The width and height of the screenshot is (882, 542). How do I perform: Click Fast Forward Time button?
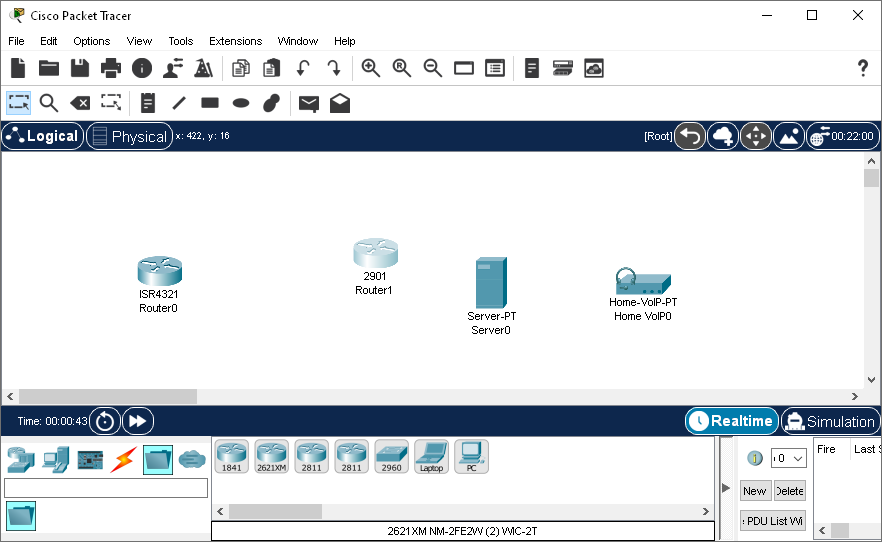[x=138, y=421]
